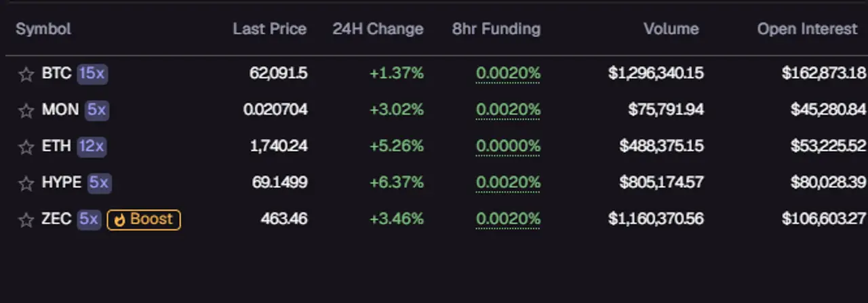Viewport: 868px width, 303px height.
Task: Select the 463.46 last price
Action: point(284,220)
